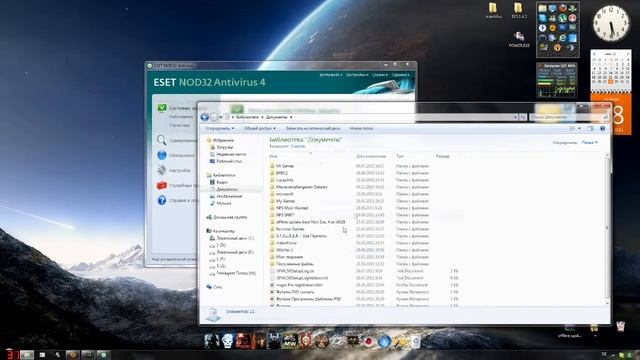Select Компьютер in the navigation pane

click(224, 231)
